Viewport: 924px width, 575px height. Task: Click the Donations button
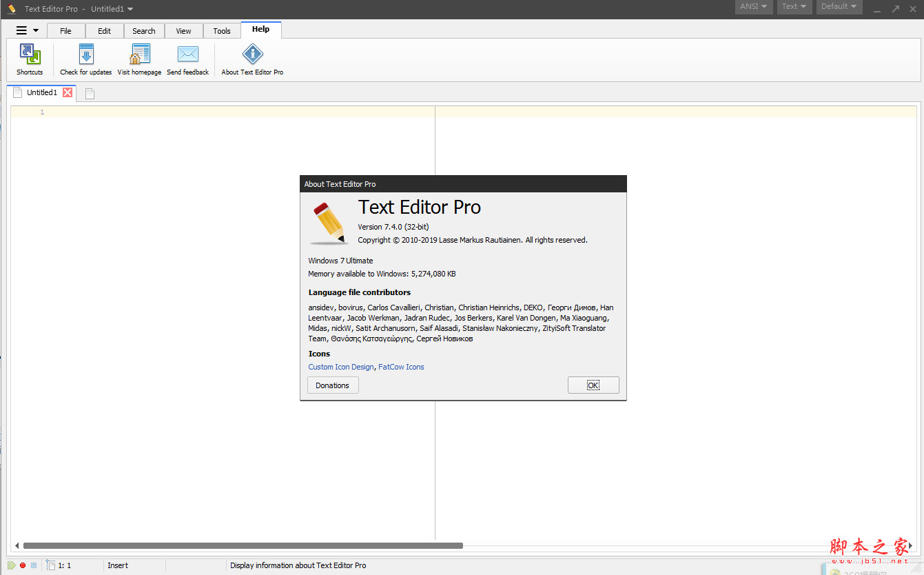(333, 385)
